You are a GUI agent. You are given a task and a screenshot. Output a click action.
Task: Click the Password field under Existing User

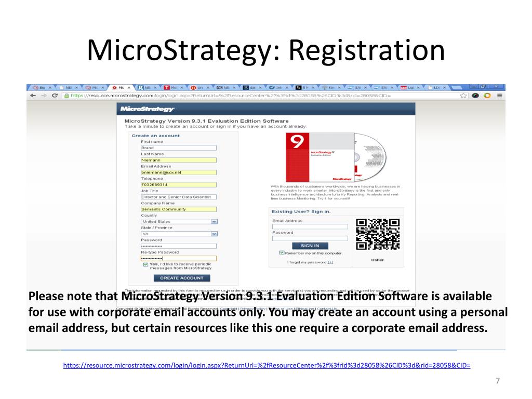pyautogui.click(x=310, y=238)
